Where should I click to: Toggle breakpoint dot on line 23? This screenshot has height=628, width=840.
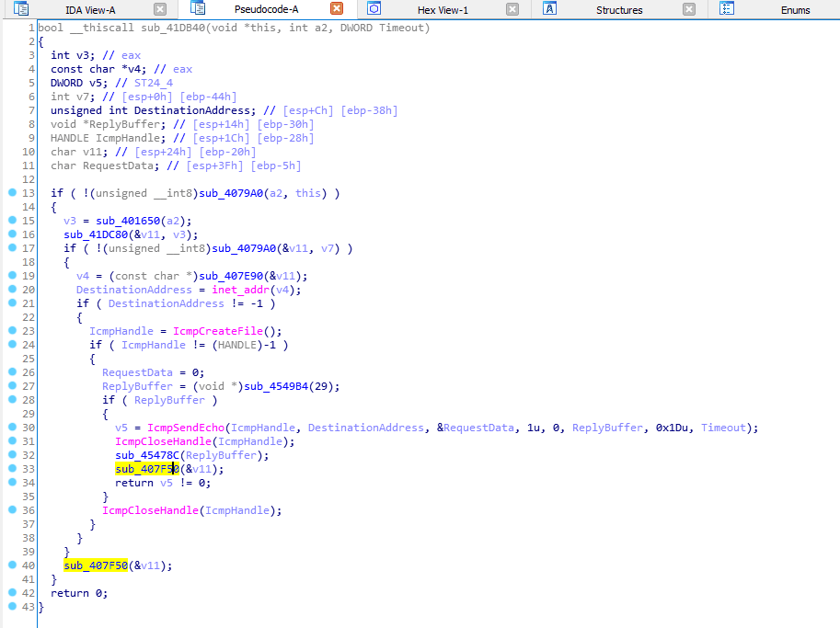pyautogui.click(x=12, y=330)
